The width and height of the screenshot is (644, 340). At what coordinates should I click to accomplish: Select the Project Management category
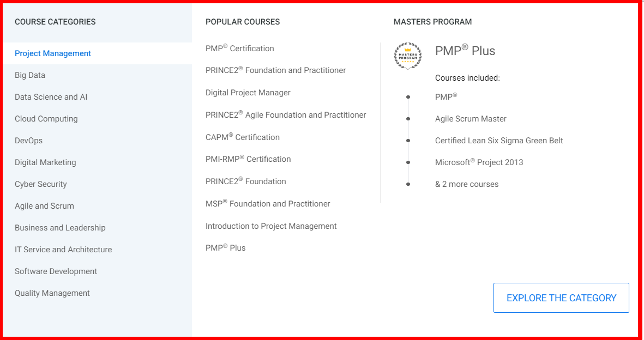[53, 53]
